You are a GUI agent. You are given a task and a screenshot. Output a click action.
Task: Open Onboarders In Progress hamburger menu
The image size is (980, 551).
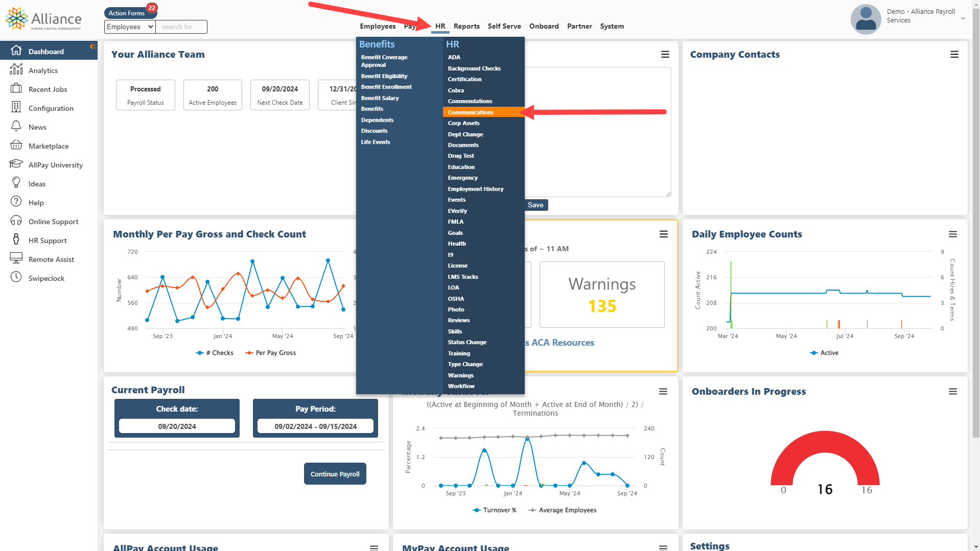point(953,392)
